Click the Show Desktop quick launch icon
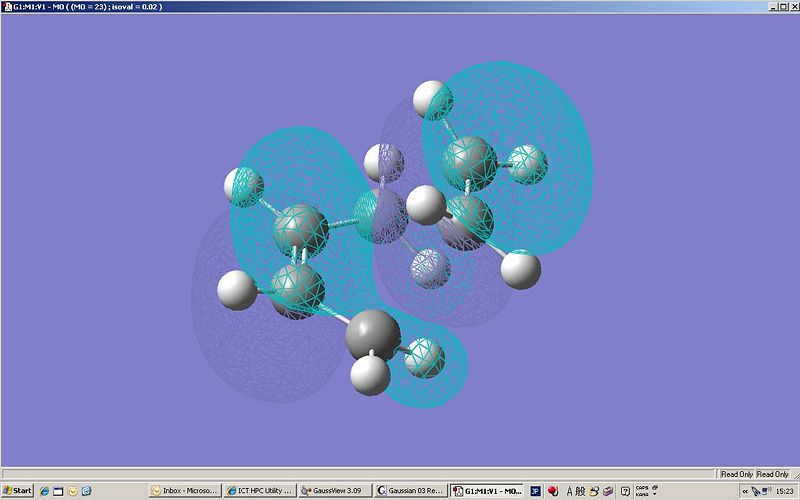Screen dimensions: 800x500 [58, 491]
